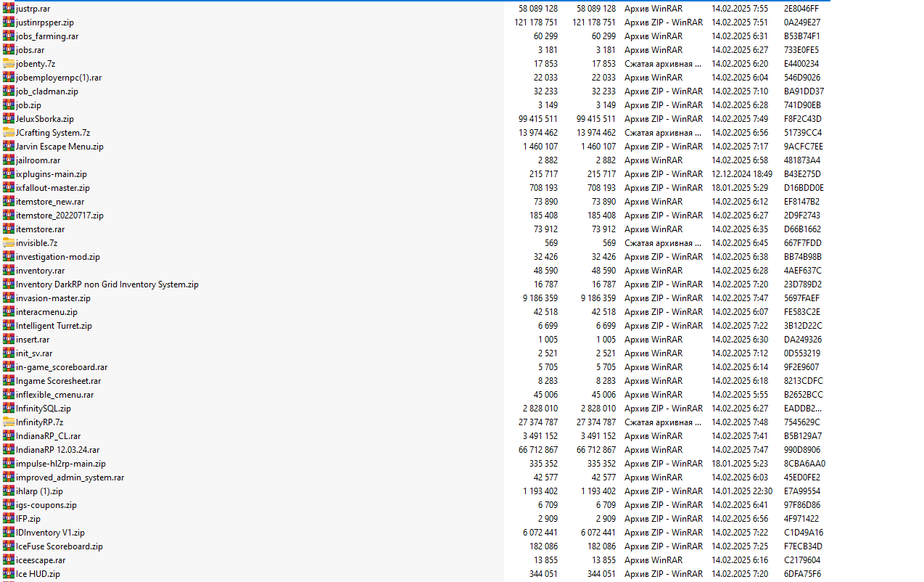Click the 7z icon of InfinityRP.7z
Screen dimensions: 924x582
(x=9, y=422)
